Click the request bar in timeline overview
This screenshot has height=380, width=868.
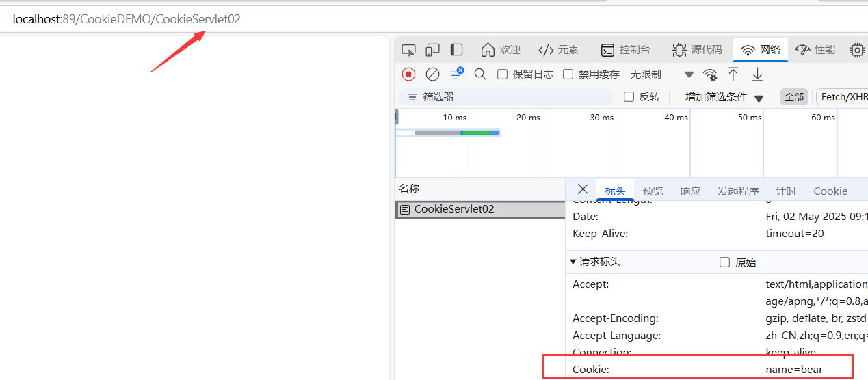(x=457, y=132)
